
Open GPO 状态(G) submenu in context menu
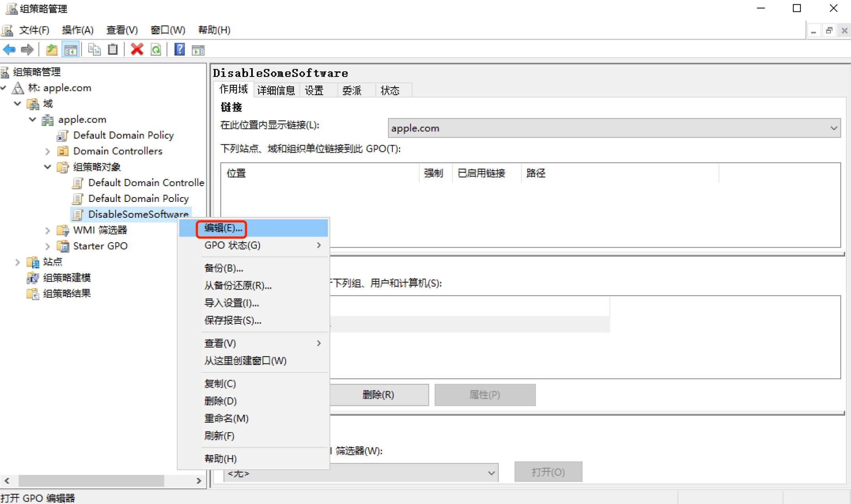pyautogui.click(x=233, y=245)
